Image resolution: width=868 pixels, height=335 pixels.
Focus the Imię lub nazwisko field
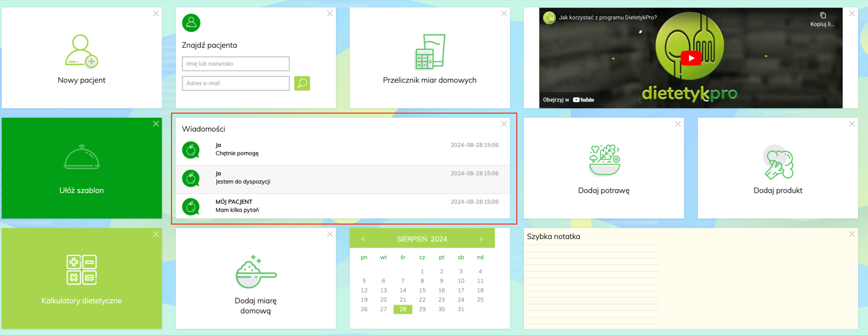[236, 64]
